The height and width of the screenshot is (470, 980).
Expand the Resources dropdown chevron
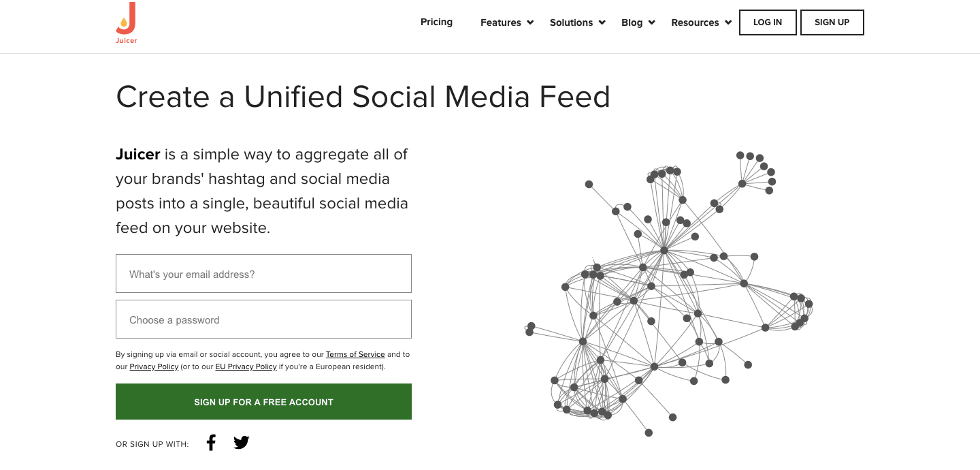pyautogui.click(x=728, y=22)
